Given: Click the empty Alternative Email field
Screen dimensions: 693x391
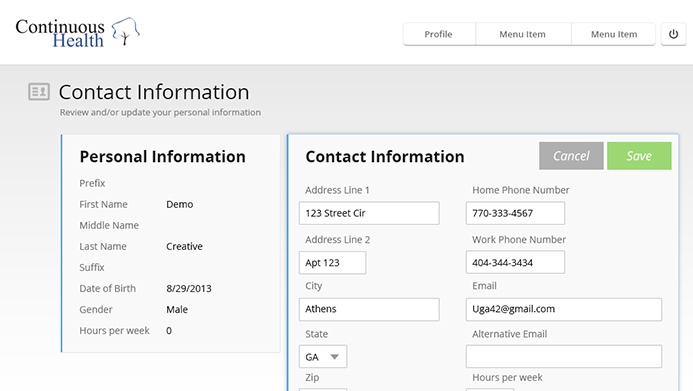Looking at the screenshot, I should pyautogui.click(x=564, y=357).
